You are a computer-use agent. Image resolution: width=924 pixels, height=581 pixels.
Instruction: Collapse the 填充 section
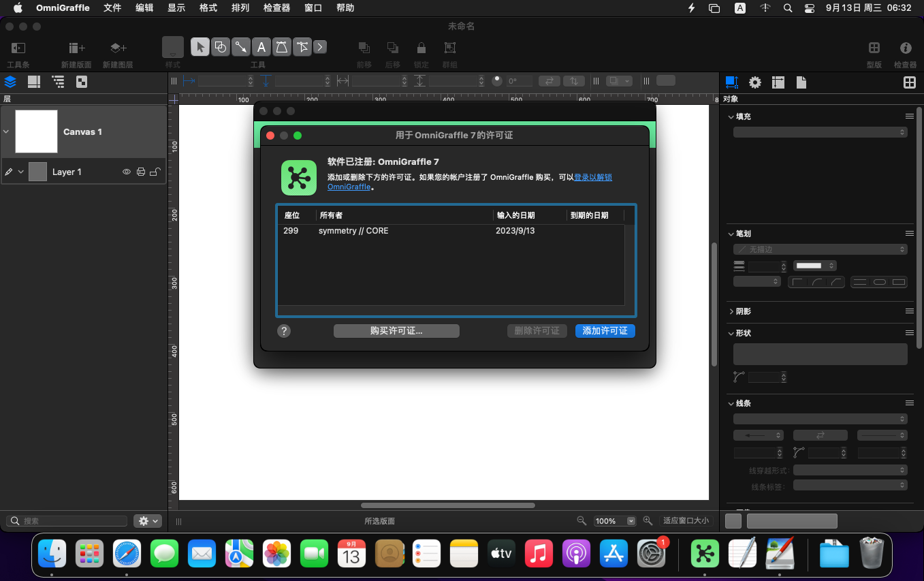731,116
